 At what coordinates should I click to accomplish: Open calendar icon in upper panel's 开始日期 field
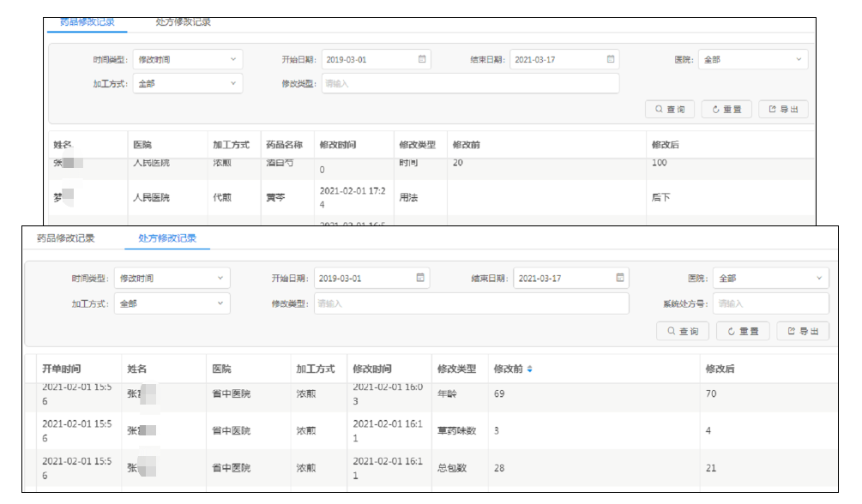pos(422,59)
